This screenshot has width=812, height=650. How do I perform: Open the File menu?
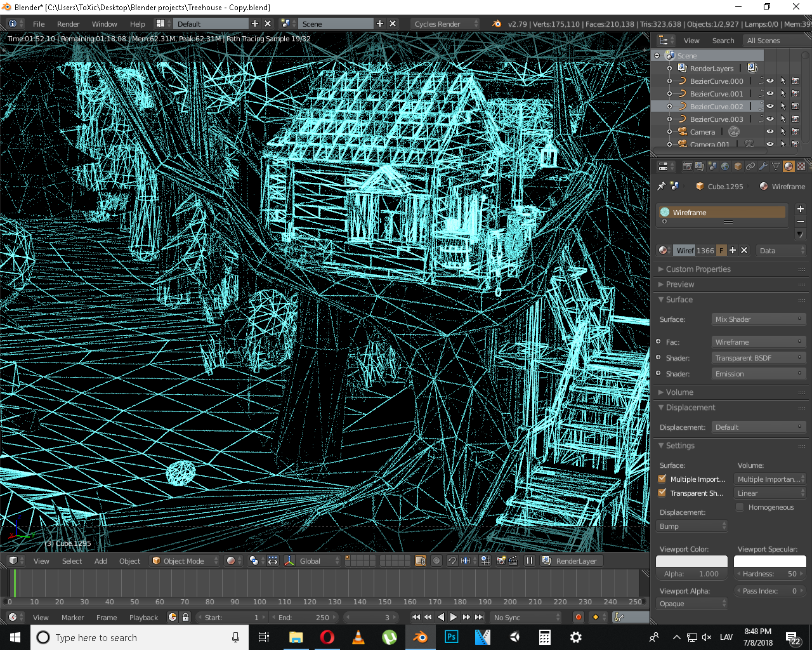point(39,23)
